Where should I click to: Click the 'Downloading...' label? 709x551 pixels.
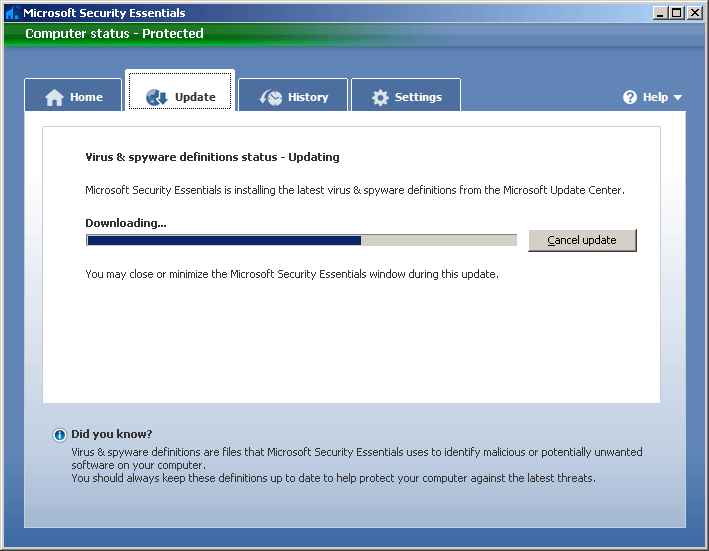(126, 223)
